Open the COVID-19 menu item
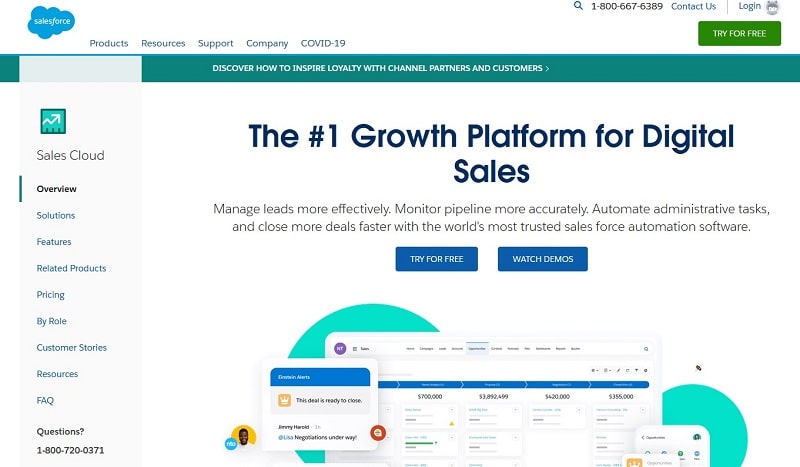The image size is (800, 467). pyautogui.click(x=323, y=43)
